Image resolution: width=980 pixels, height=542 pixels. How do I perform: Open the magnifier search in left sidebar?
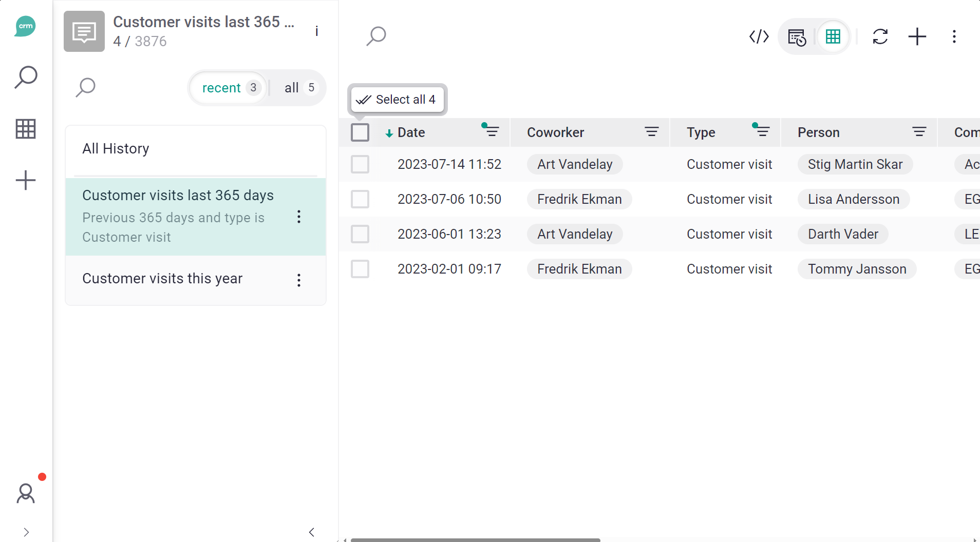tap(26, 78)
